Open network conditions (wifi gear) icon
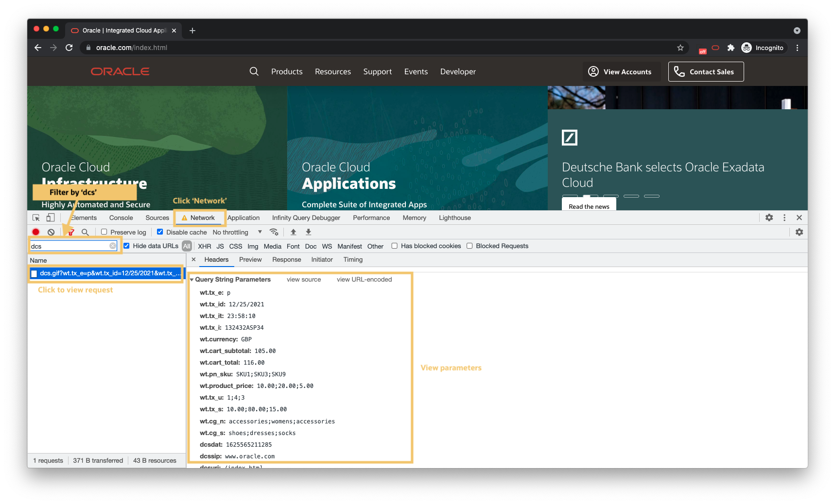Viewport: 835px width, 504px height. click(x=274, y=232)
